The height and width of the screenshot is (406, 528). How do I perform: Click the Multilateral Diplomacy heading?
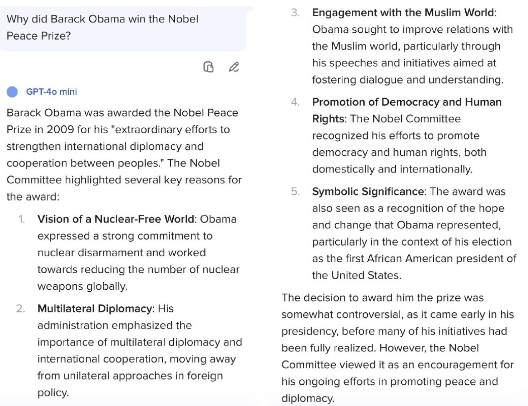(x=95, y=308)
